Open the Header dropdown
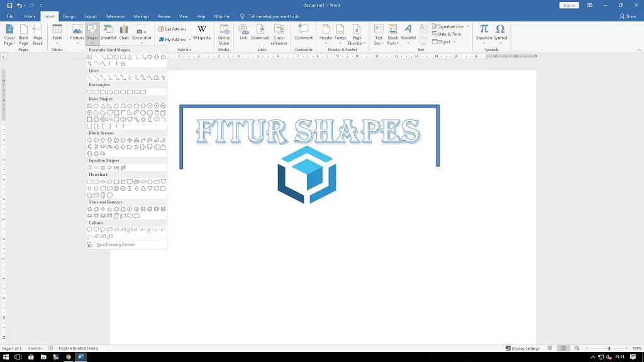 click(x=326, y=35)
